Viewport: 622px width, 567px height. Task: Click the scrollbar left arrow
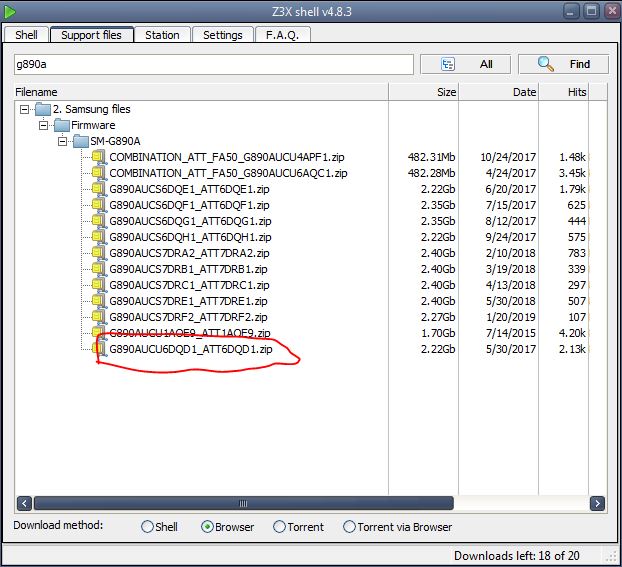tap(24, 504)
